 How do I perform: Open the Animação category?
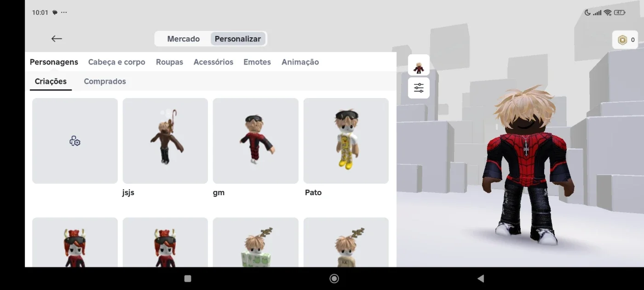coord(300,62)
